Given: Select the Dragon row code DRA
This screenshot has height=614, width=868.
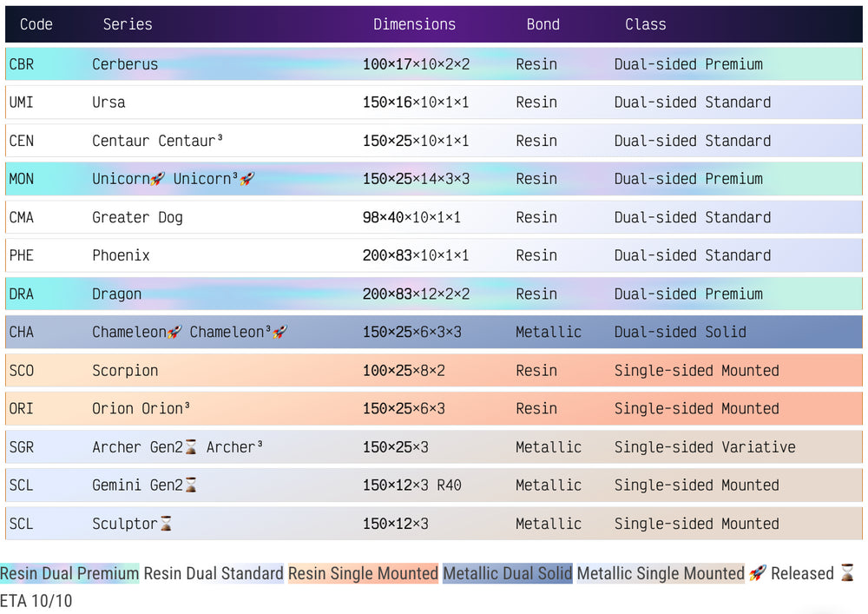Looking at the screenshot, I should (x=21, y=294).
